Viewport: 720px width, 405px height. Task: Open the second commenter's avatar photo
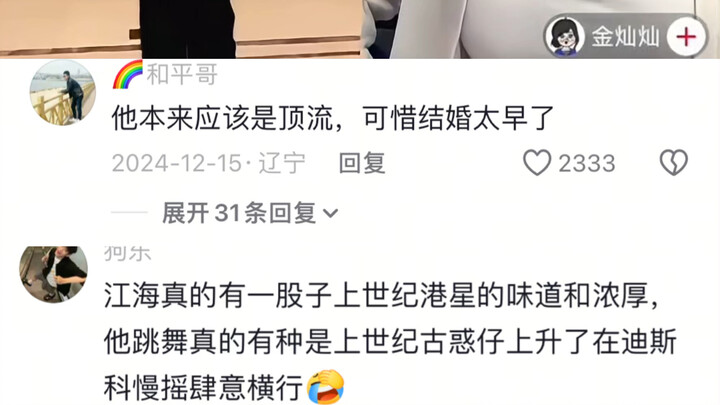[x=53, y=274]
